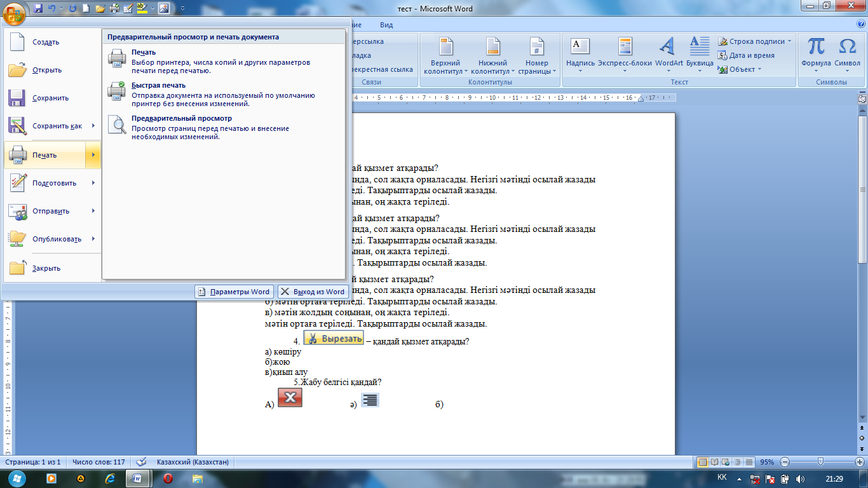The image size is (868, 488).
Task: Click the Вырезать image in document
Action: [334, 338]
